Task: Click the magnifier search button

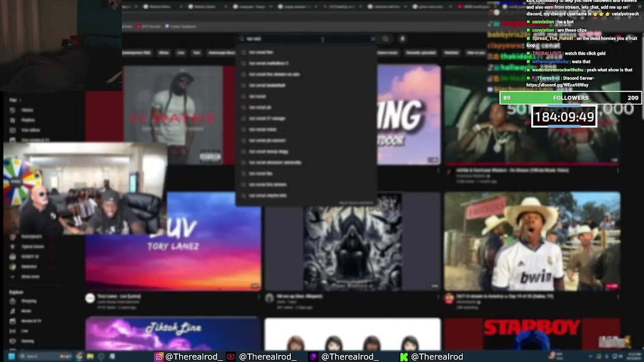Action: [385, 39]
